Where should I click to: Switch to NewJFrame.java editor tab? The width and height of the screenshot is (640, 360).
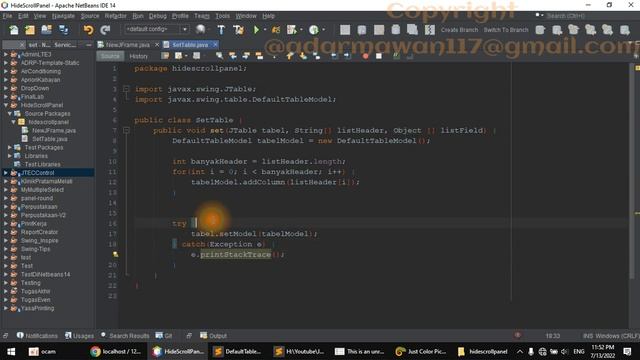pyautogui.click(x=127, y=44)
